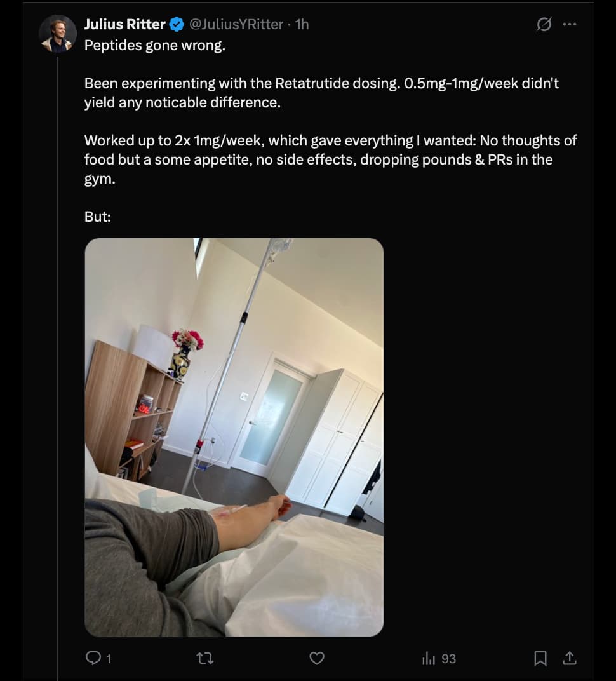Open the attached hospital room photo
616x681 pixels.
[x=234, y=437]
